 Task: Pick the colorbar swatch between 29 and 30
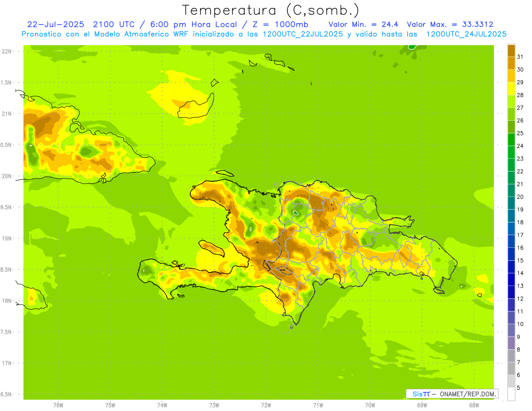click(511, 76)
